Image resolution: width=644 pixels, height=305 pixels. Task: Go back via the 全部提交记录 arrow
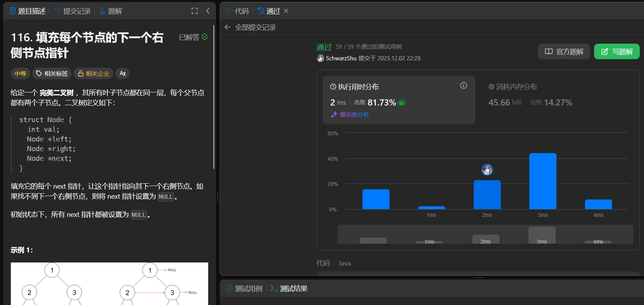228,27
